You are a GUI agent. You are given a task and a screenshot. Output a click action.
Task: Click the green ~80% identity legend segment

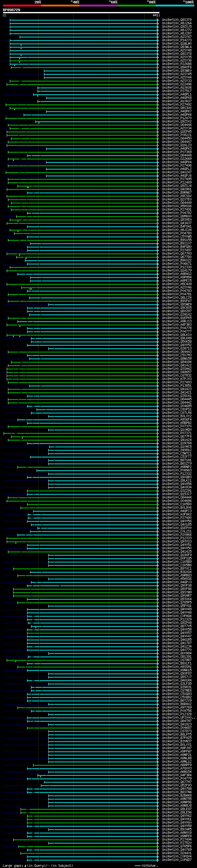(137, 6)
